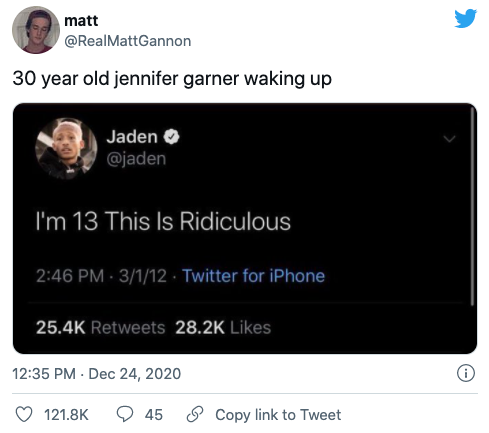
Task: Open the @RealMattGannon handle
Action: [128, 41]
